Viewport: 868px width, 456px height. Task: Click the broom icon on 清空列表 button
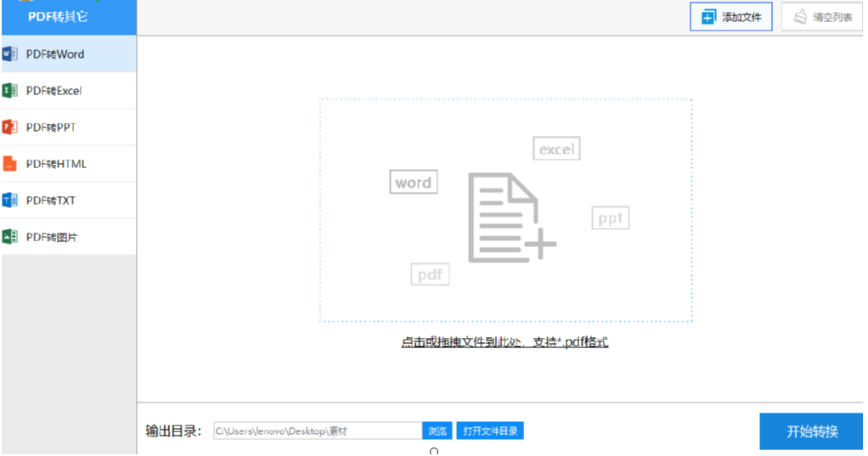coord(800,17)
